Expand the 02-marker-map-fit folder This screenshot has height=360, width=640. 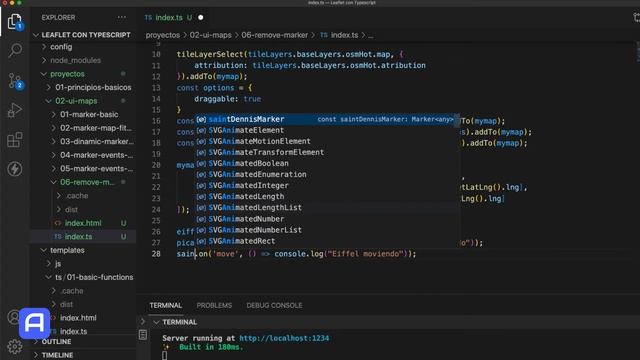[x=83, y=128]
